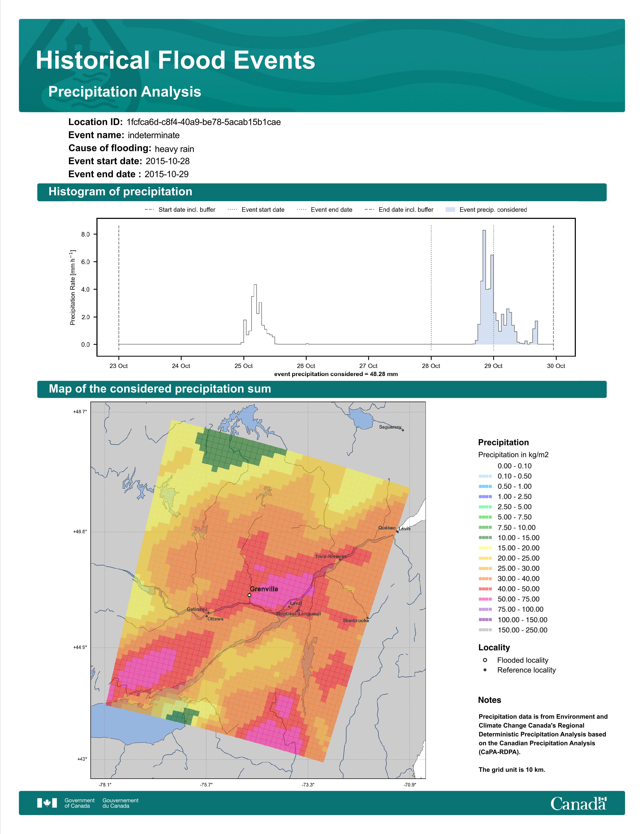Click the Locality legend heading

[494, 647]
